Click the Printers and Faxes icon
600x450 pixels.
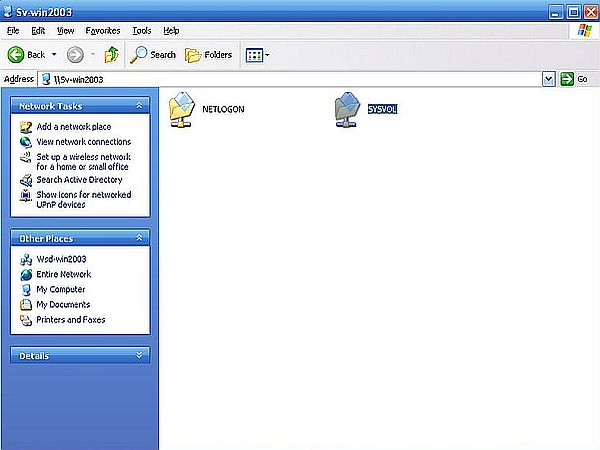pyautogui.click(x=26, y=320)
